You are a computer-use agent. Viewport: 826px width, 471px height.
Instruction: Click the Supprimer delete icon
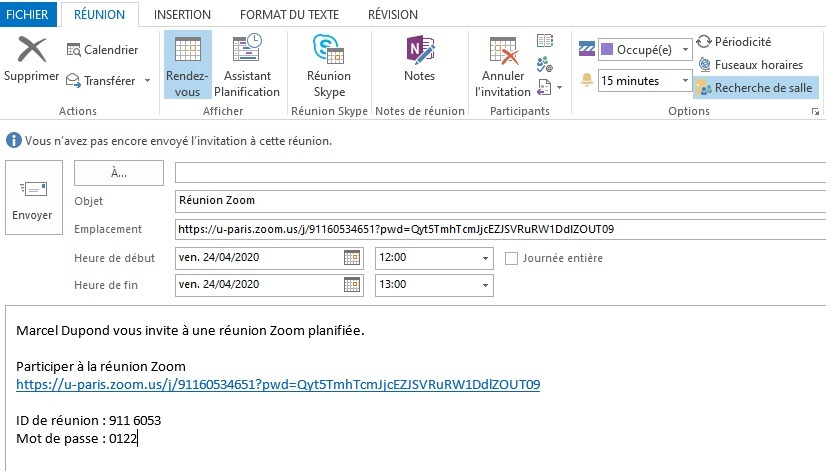[31, 50]
